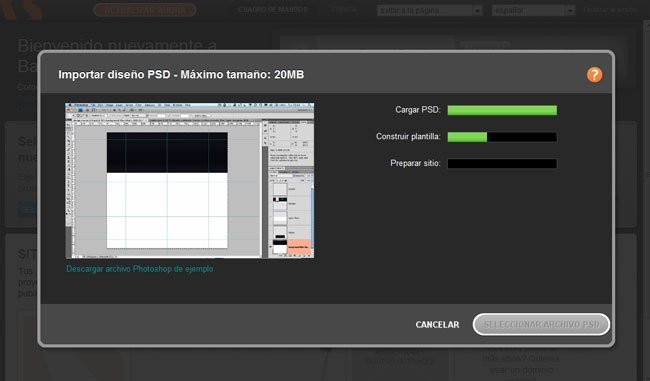Open the orange help question mark icon
650x381 pixels.
594,75
